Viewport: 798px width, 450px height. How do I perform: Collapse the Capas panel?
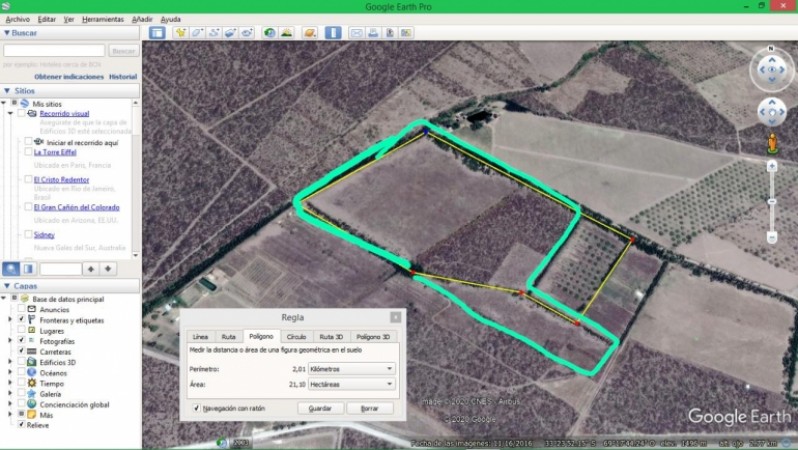7,286
